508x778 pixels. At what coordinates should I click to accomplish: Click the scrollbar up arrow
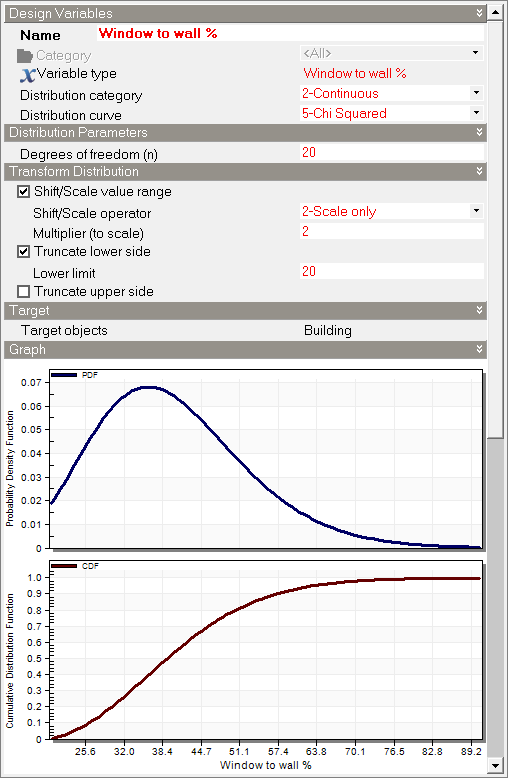495,12
